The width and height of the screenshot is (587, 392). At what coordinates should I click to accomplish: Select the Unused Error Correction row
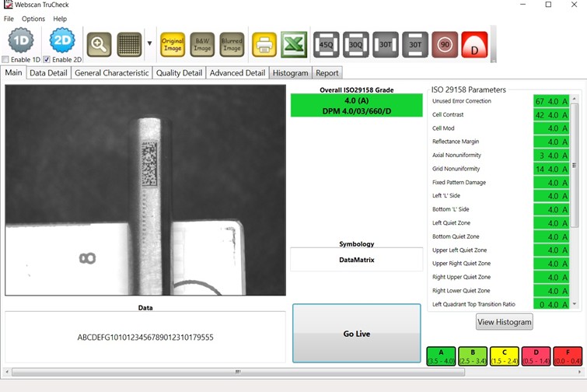click(x=500, y=101)
